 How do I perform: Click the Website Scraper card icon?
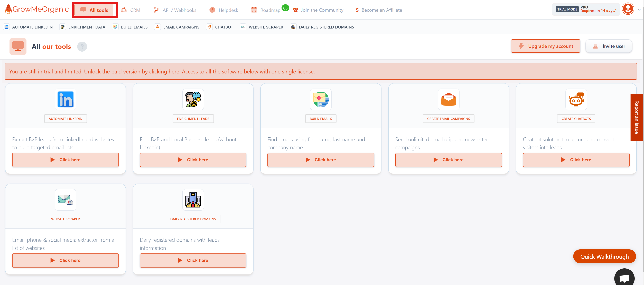point(65,200)
